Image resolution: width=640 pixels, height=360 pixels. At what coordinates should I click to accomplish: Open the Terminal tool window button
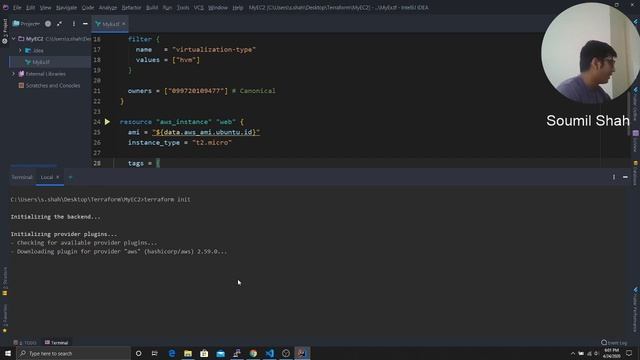[x=57, y=342]
